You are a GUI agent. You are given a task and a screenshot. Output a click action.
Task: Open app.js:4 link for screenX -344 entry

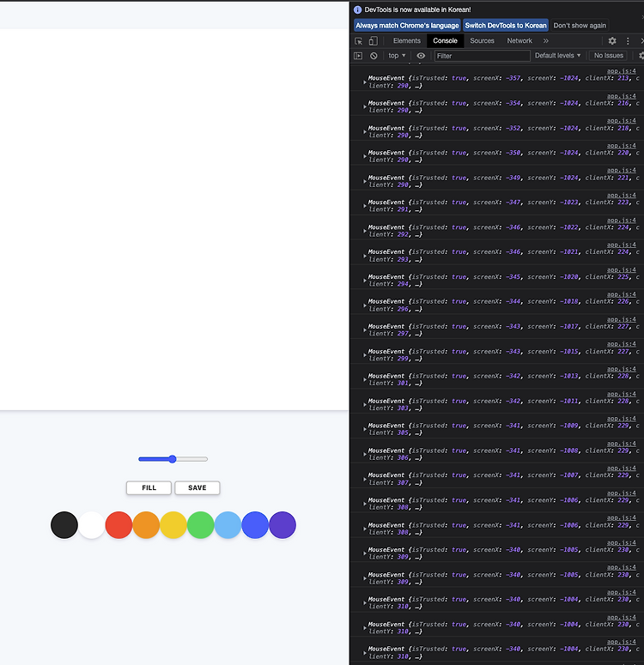coord(622,295)
